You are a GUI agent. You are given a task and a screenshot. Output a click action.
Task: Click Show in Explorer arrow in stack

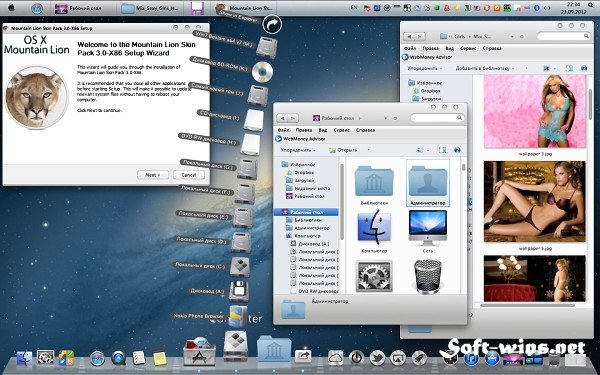coord(272,25)
